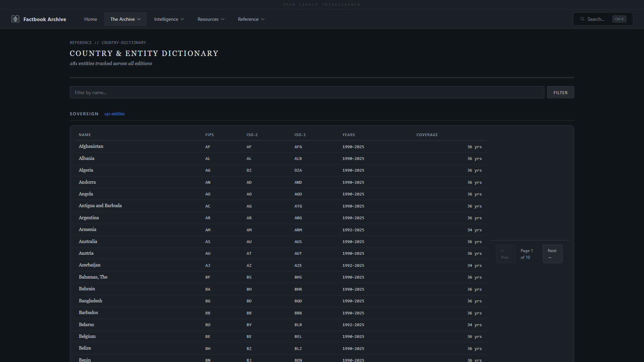644x362 pixels.
Task: Open the Intelligence dropdown menu
Action: coord(169,19)
